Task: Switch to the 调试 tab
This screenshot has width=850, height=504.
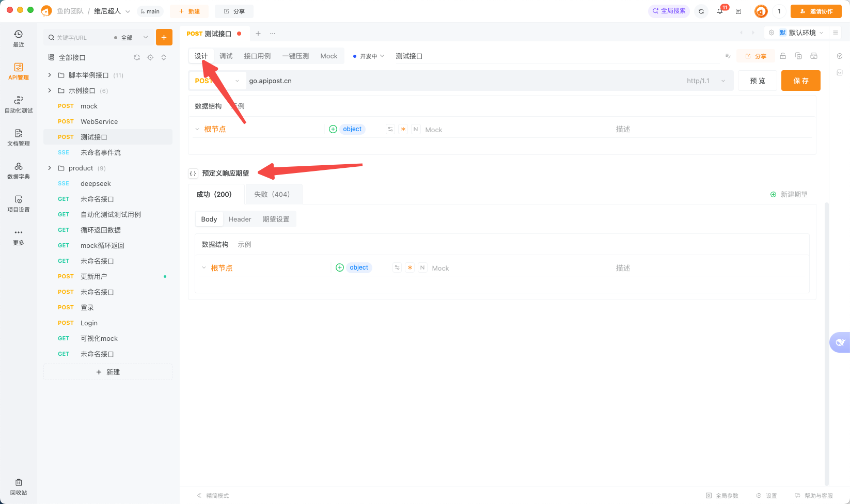Action: pos(226,56)
